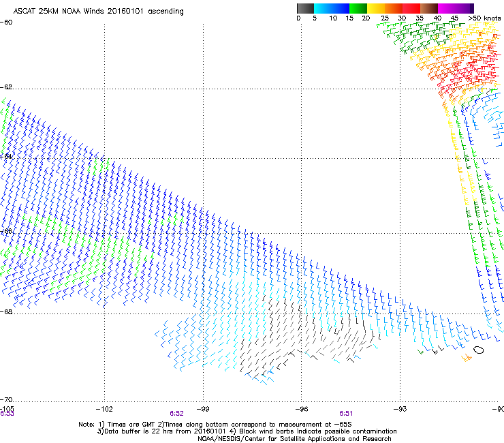Click the '-70' latitude label
This screenshot has height=443, width=504.
[6, 399]
